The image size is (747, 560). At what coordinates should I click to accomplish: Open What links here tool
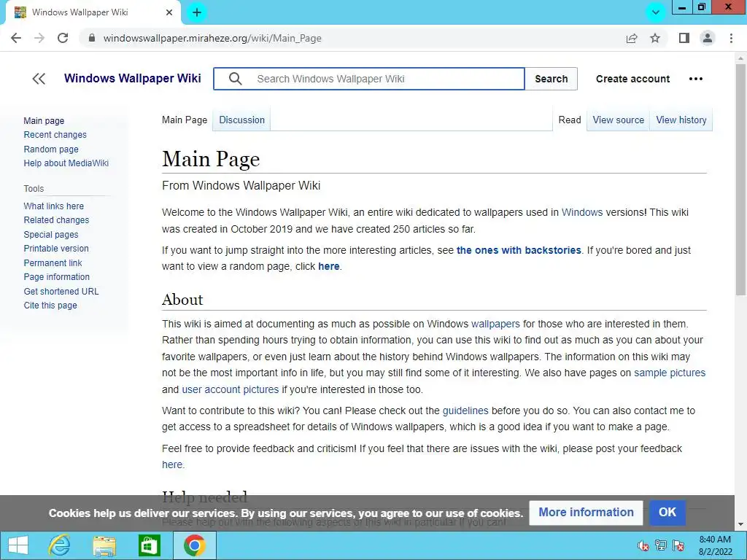point(54,206)
